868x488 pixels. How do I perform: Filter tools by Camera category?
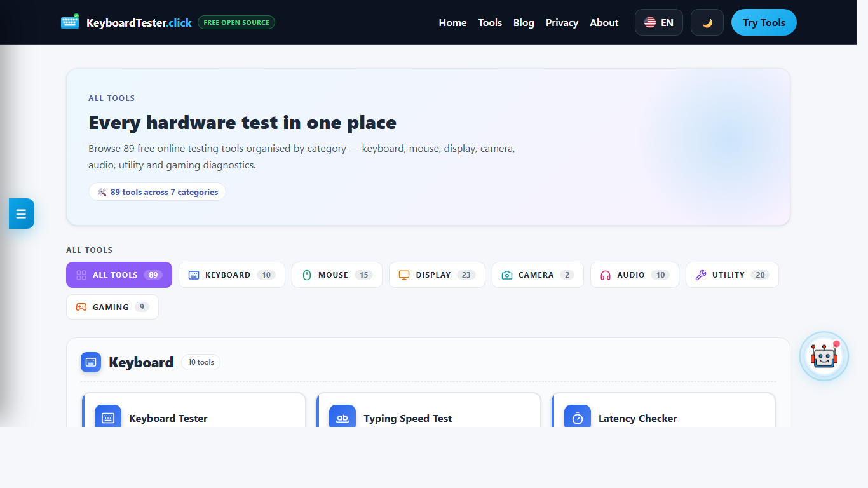point(538,274)
